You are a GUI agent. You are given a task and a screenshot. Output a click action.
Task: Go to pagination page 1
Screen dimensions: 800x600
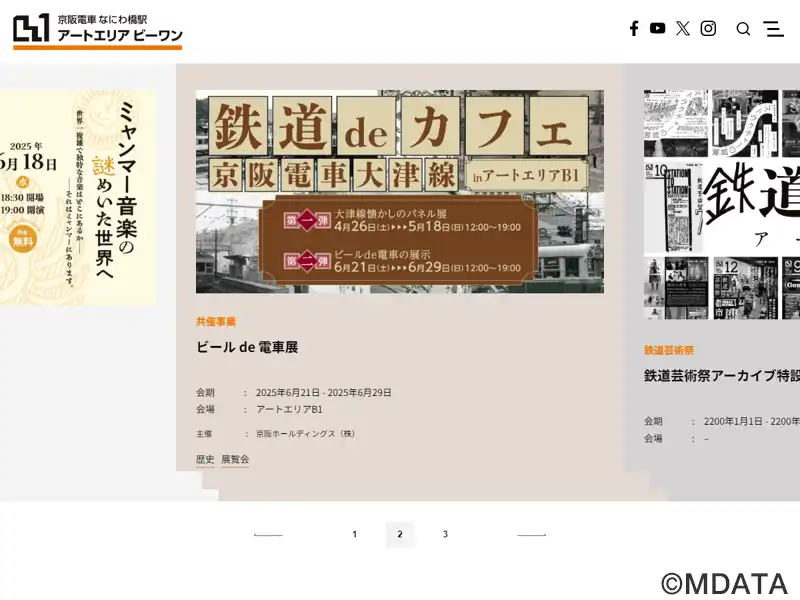click(x=355, y=534)
